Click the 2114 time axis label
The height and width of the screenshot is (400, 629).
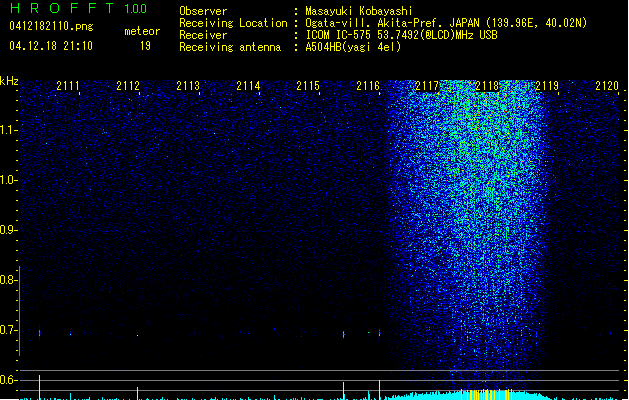point(248,86)
